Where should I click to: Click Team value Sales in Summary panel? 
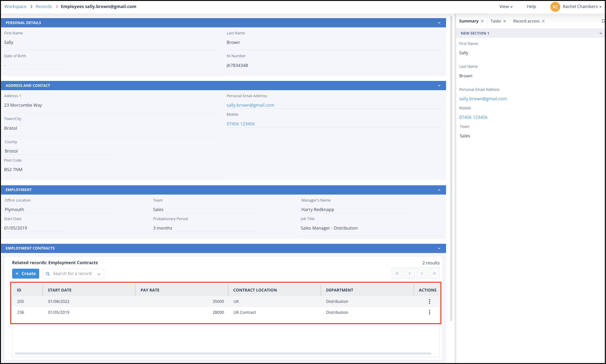click(465, 136)
